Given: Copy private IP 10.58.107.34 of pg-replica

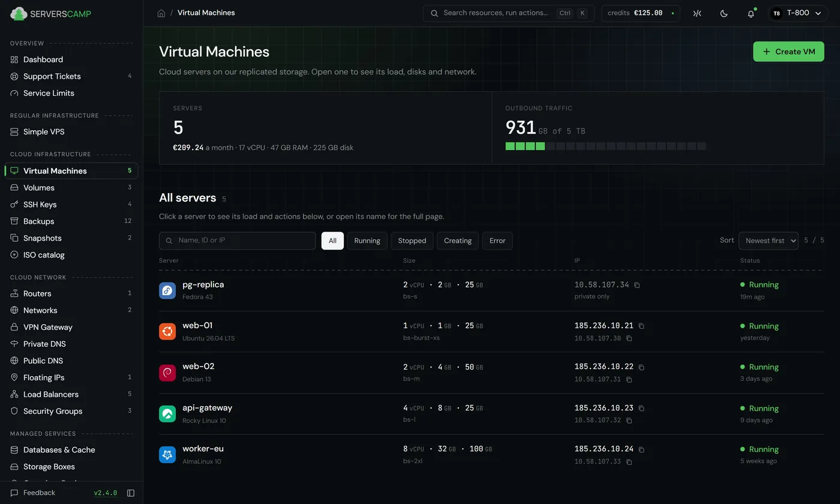Looking at the screenshot, I should pyautogui.click(x=637, y=285).
